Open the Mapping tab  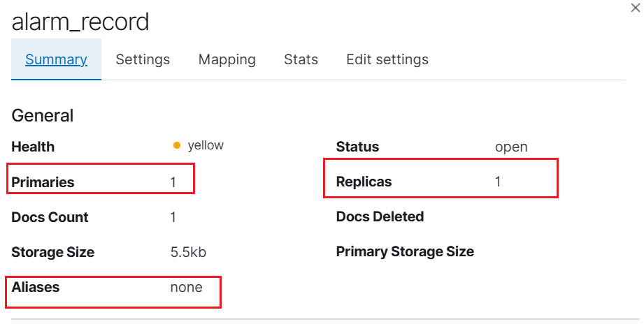227,59
